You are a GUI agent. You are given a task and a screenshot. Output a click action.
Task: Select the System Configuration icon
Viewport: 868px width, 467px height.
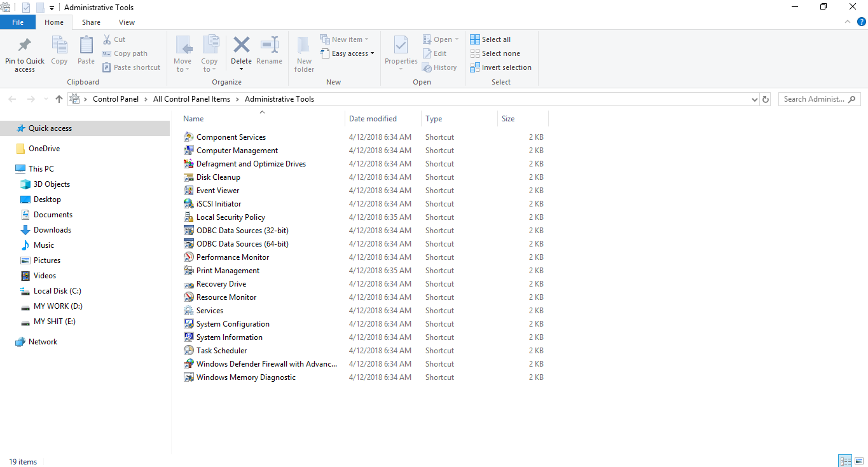[188, 324]
